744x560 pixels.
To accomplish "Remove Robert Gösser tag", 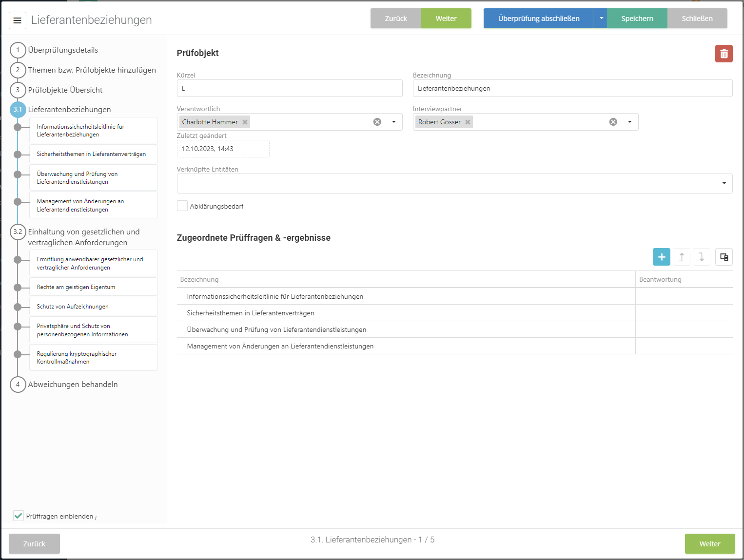I will [468, 122].
